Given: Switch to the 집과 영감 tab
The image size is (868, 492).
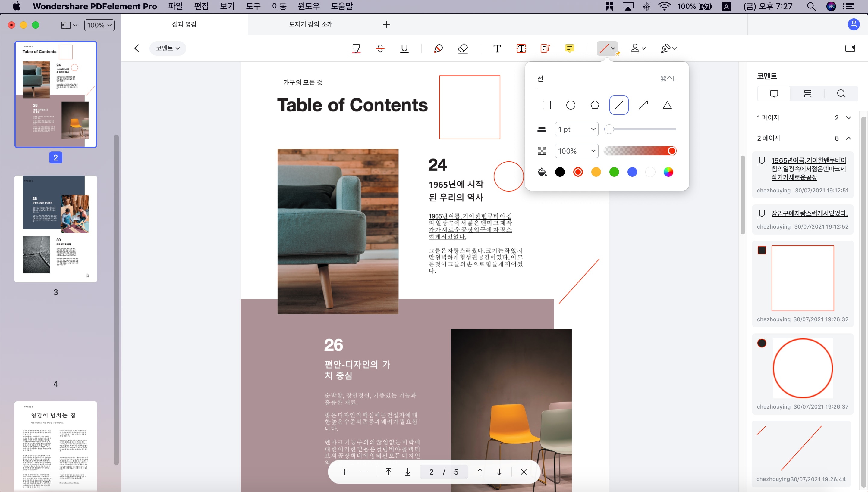Looking at the screenshot, I should (184, 24).
